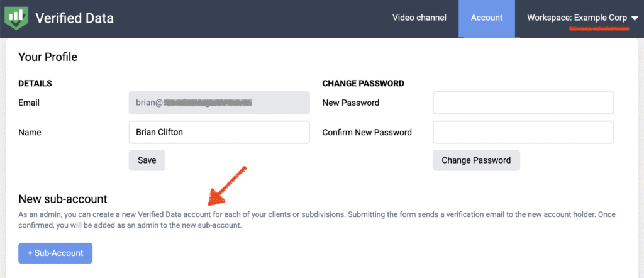Click the red arrow annotation

[228, 186]
